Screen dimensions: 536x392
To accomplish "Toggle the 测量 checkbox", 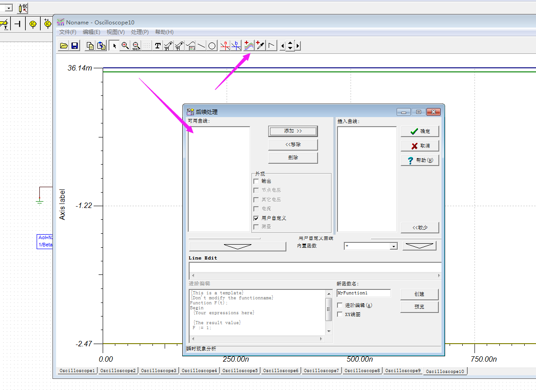I will 256,227.
